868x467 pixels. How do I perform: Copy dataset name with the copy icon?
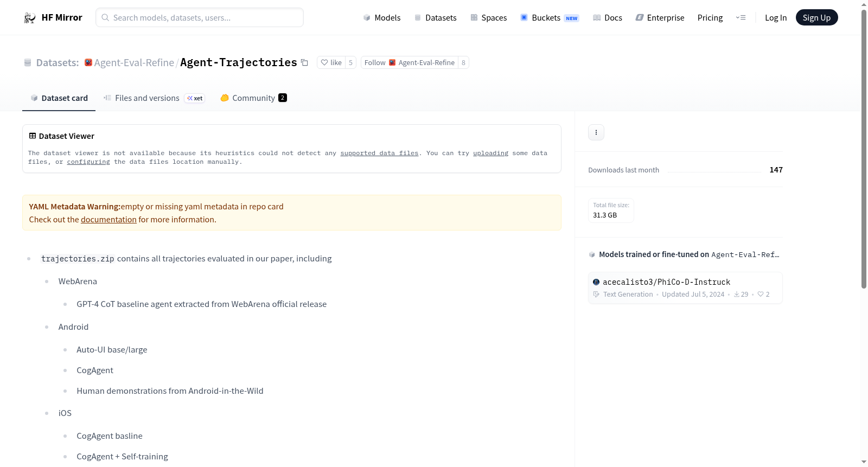305,63
